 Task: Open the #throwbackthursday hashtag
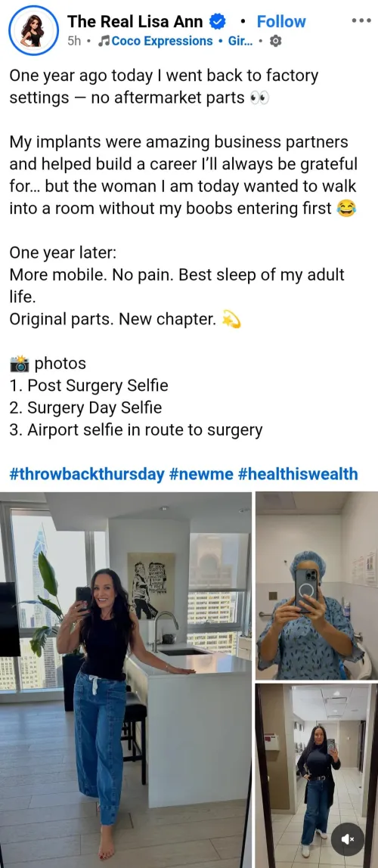[x=87, y=474]
